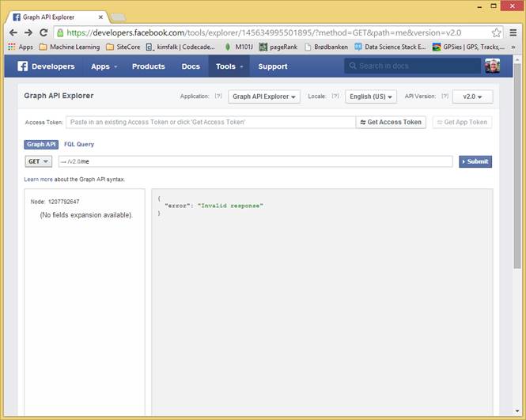
Task: Open a new browser tab
Action: tap(118, 17)
